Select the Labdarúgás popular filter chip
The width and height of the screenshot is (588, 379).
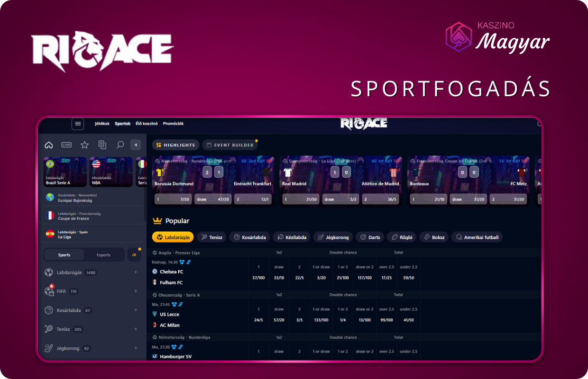(x=173, y=237)
